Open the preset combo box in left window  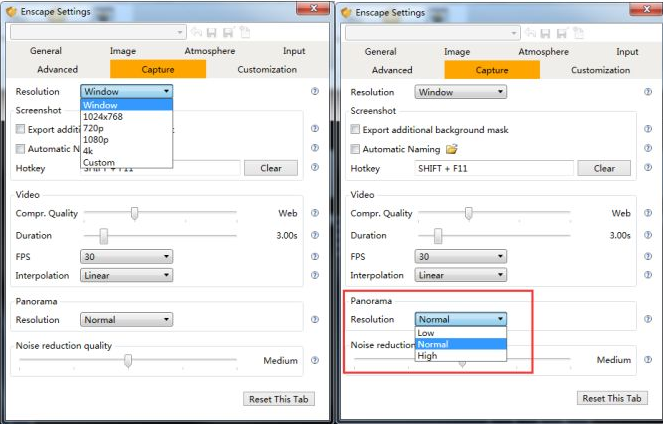[x=98, y=33]
